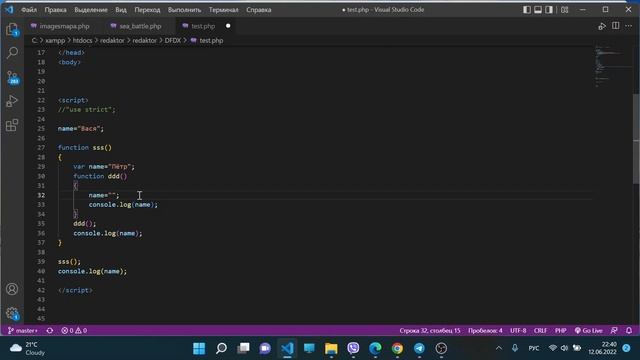Image resolution: width=640 pixels, height=360 pixels.
Task: Place cursor on line 29 var name
Action: (x=104, y=167)
